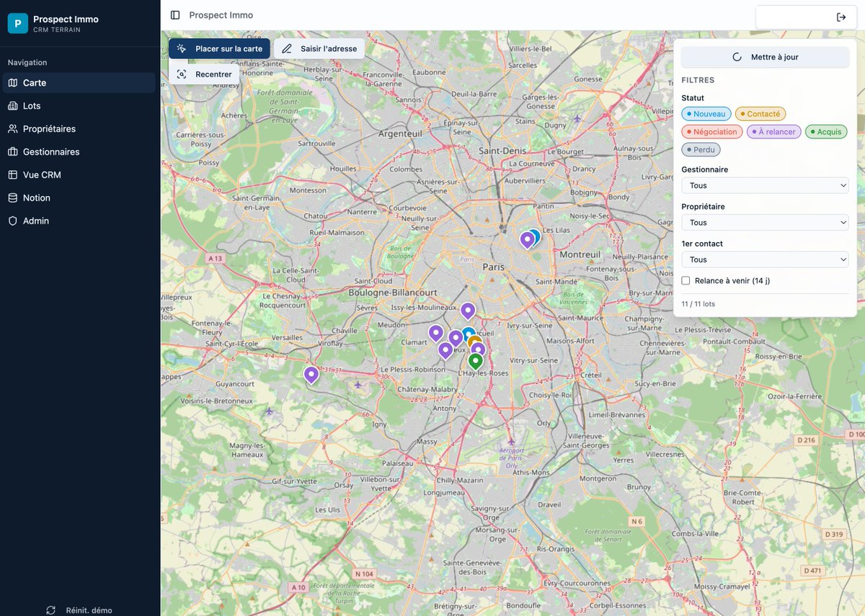Toggle the Négociation status filter

pyautogui.click(x=712, y=132)
